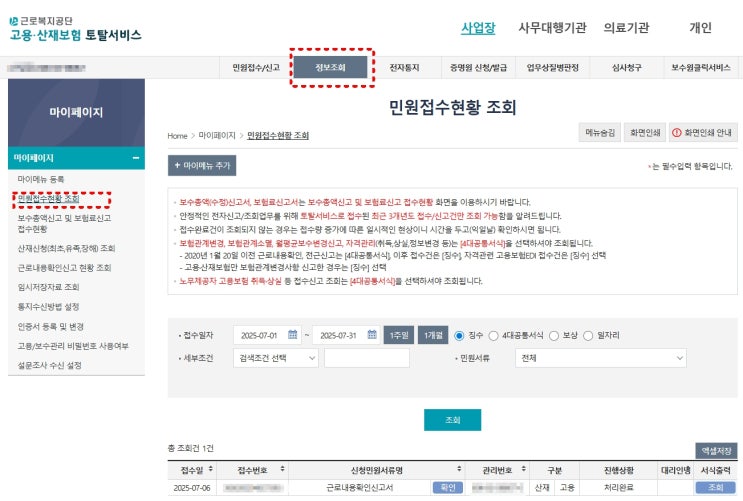Set range with 1주일 button

(x=399, y=335)
